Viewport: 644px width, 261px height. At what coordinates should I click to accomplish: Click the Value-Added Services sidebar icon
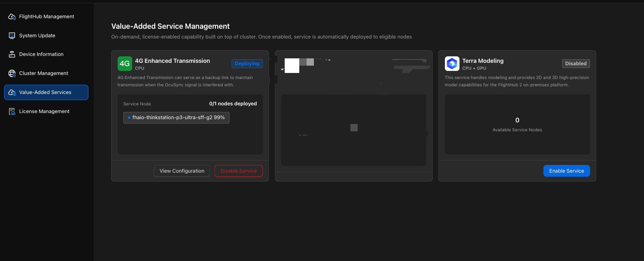[12, 92]
